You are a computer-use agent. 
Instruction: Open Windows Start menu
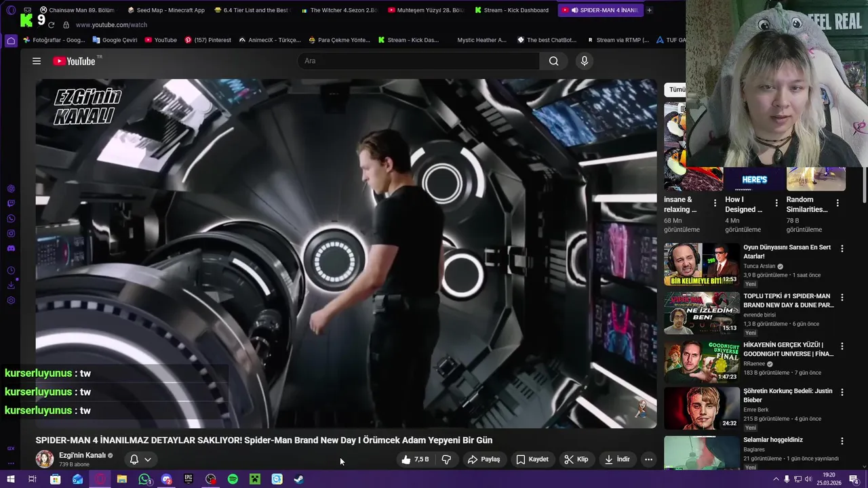pyautogui.click(x=10, y=479)
